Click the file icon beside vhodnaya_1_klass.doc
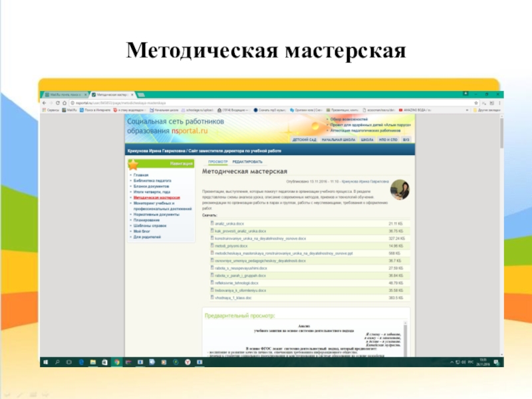532x399 pixels. pyautogui.click(x=213, y=297)
